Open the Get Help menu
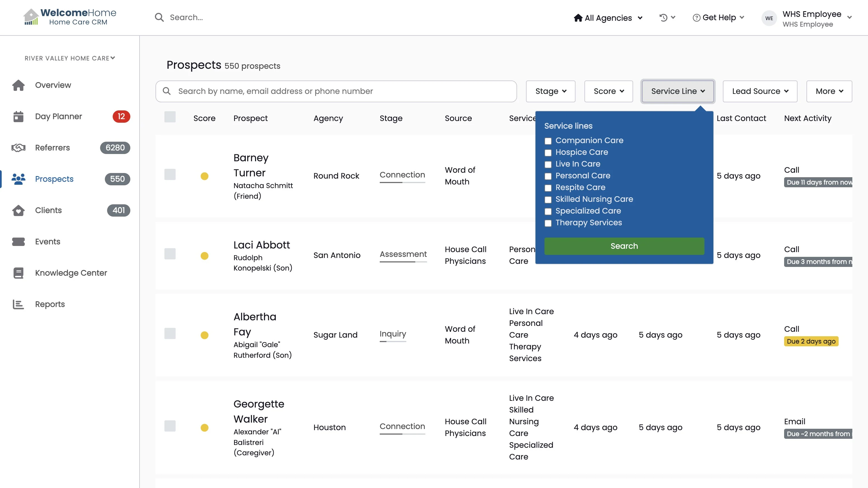 click(x=718, y=18)
